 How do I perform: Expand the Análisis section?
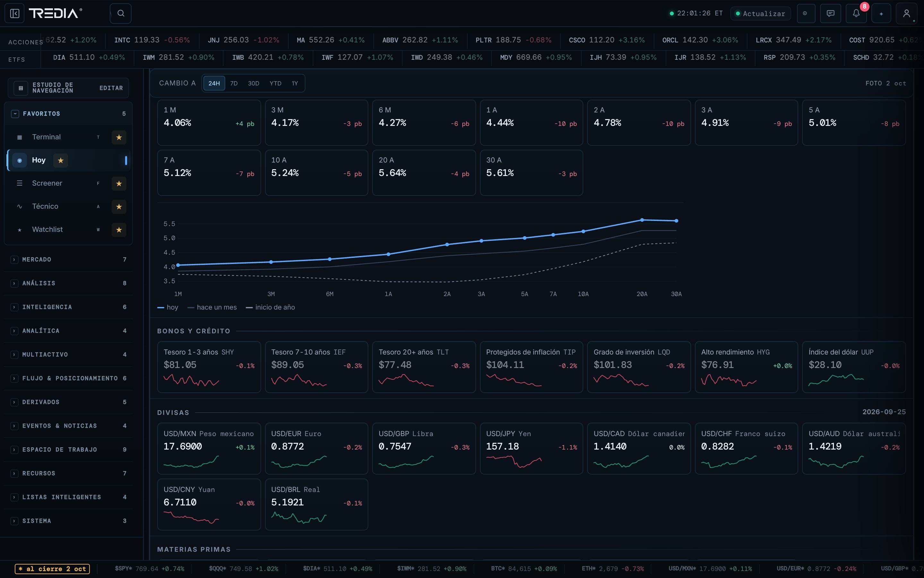point(69,283)
